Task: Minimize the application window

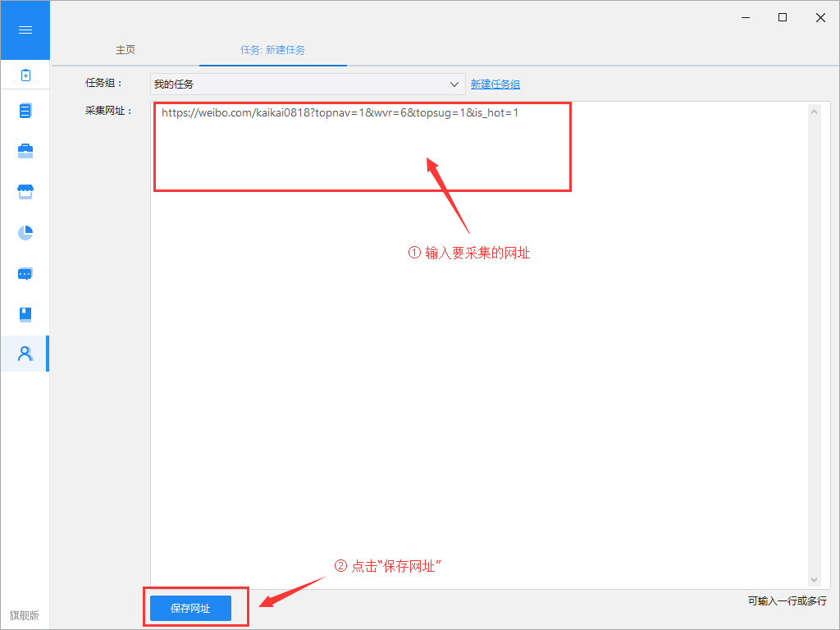Action: coord(745,18)
